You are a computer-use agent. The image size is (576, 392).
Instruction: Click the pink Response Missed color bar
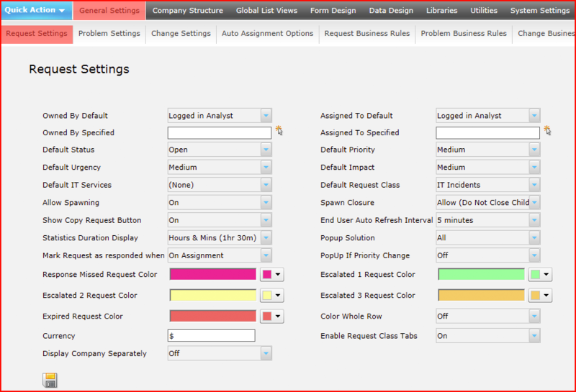[x=212, y=274]
